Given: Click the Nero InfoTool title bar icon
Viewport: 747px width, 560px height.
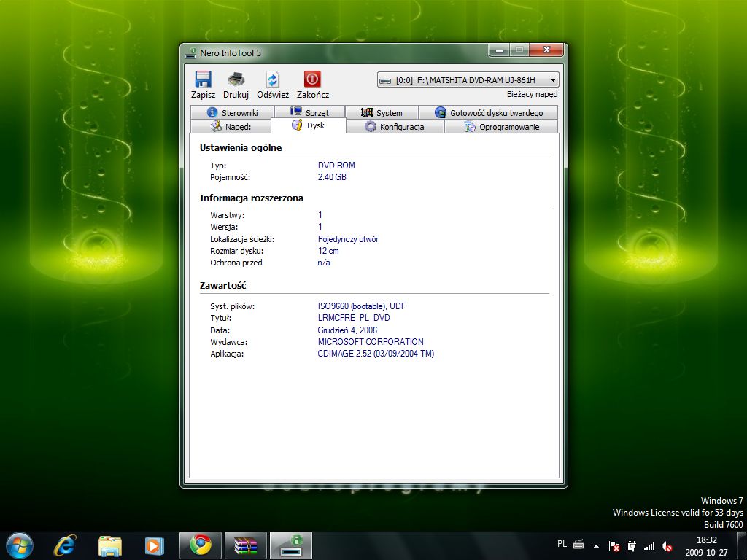Looking at the screenshot, I should click(x=192, y=52).
